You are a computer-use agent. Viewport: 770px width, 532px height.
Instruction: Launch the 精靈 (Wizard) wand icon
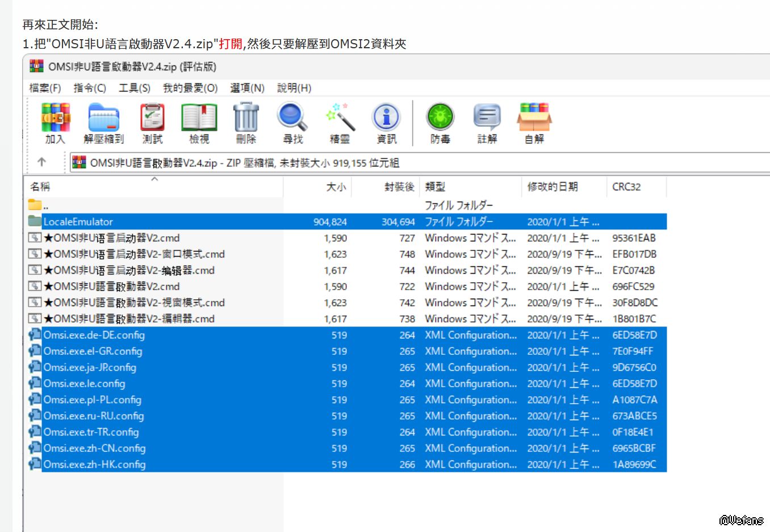tap(340, 118)
